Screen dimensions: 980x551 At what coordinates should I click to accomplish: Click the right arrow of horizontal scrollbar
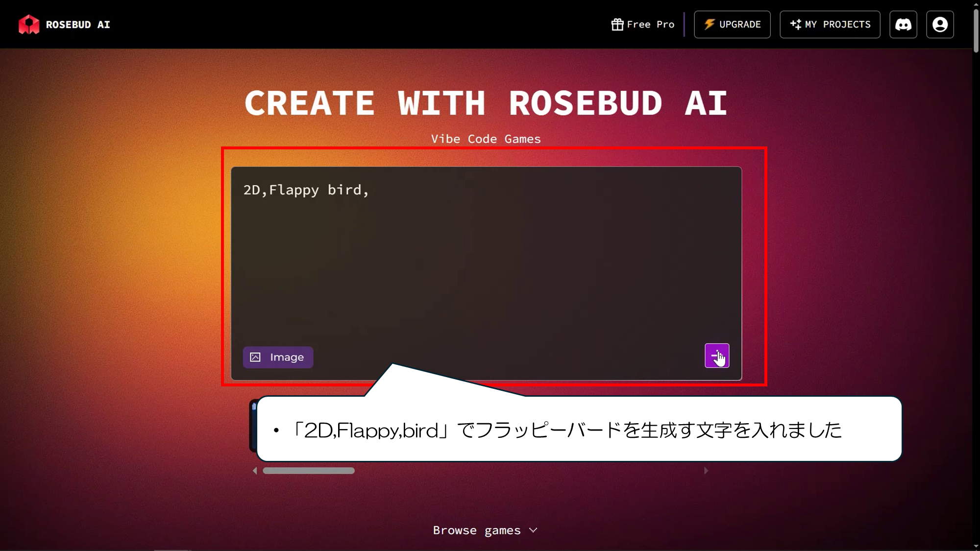pos(706,471)
